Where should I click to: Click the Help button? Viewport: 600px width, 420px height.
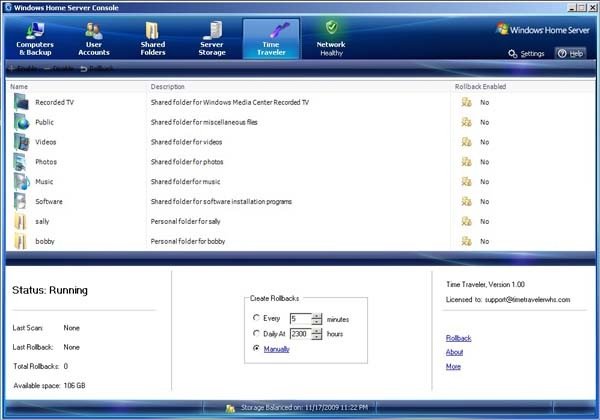[x=571, y=54]
